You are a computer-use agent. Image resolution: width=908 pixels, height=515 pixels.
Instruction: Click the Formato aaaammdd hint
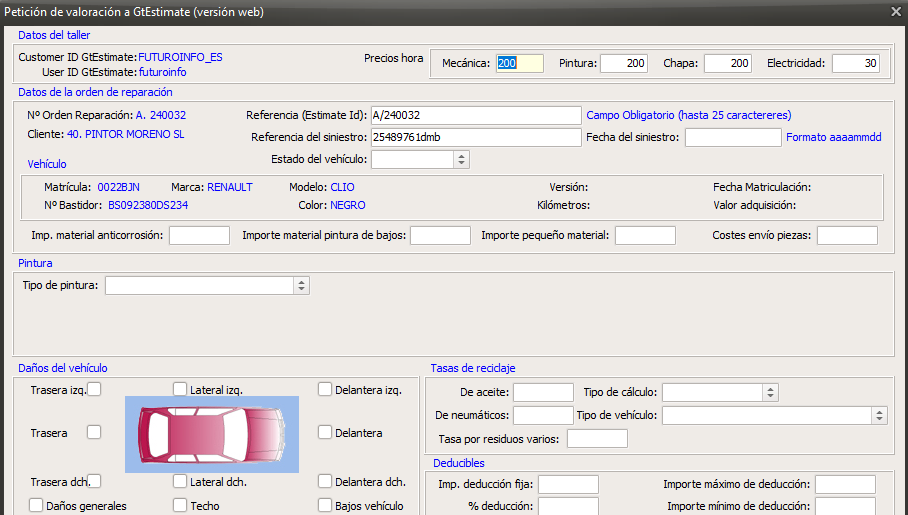point(834,137)
